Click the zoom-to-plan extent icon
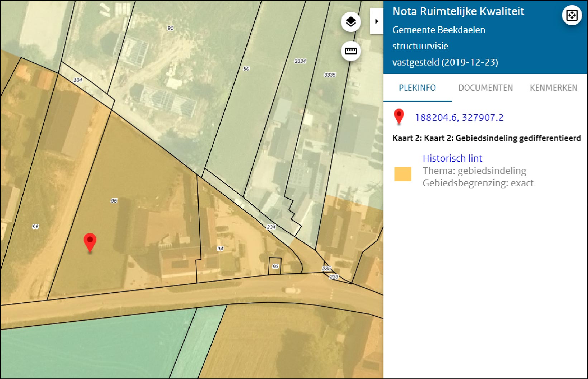The image size is (588, 379). [x=572, y=15]
